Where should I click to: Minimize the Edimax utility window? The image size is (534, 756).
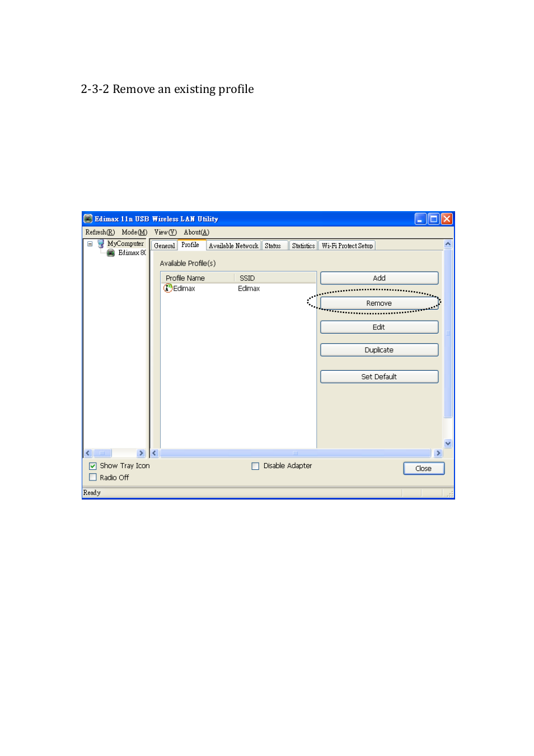tap(420, 219)
